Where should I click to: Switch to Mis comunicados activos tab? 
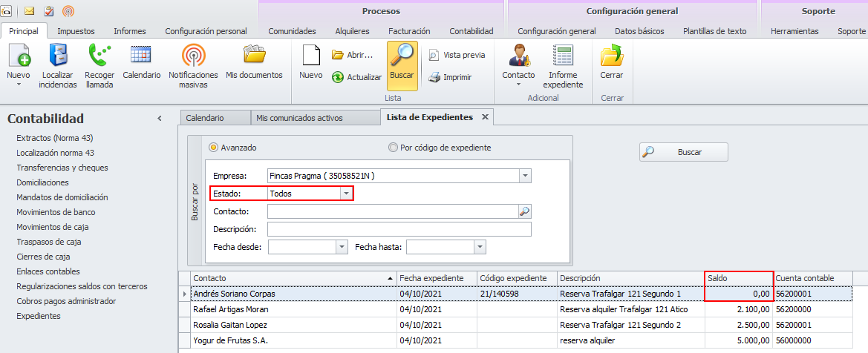point(298,118)
